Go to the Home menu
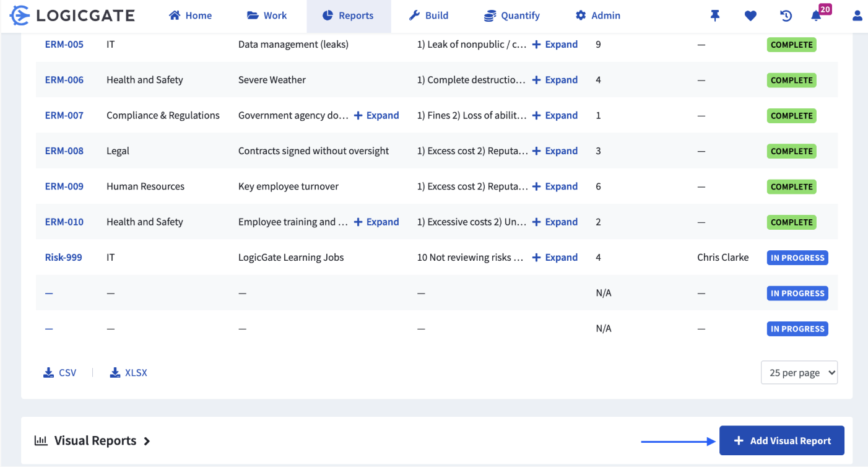This screenshot has width=868, height=467. tap(191, 16)
